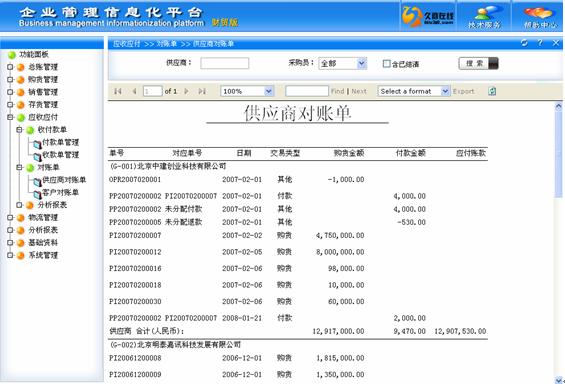Click 对账单 in the breadcrumb
The width and height of the screenshot is (565, 384).
[x=166, y=44]
